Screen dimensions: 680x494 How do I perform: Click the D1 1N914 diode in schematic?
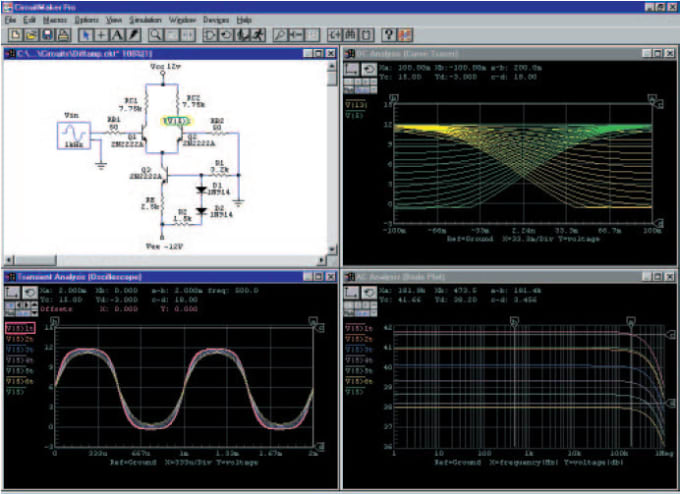tap(201, 190)
